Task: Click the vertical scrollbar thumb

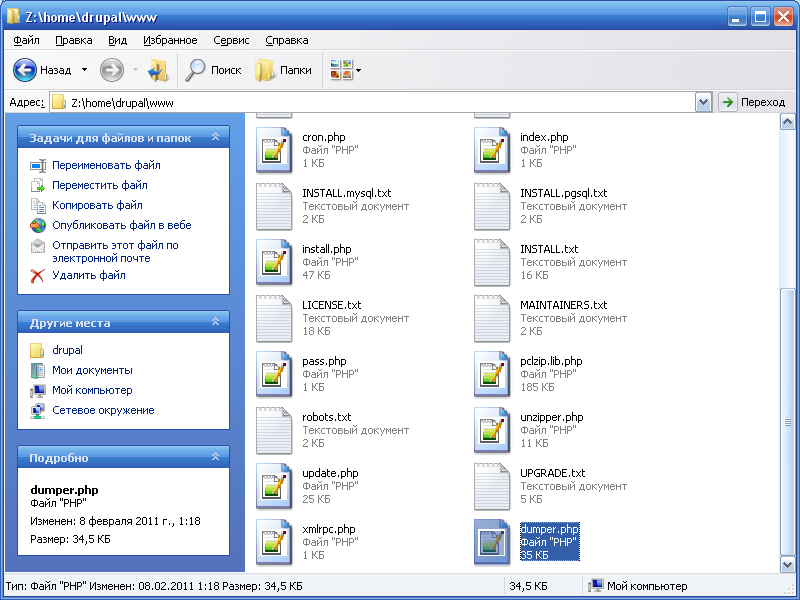Action: click(787, 422)
